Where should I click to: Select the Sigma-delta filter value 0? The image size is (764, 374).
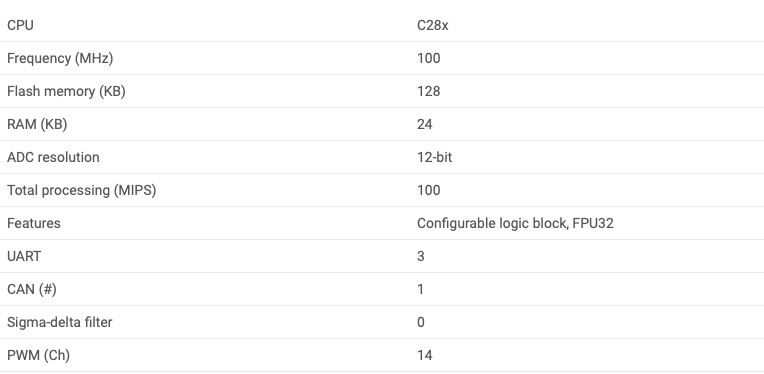point(421,322)
